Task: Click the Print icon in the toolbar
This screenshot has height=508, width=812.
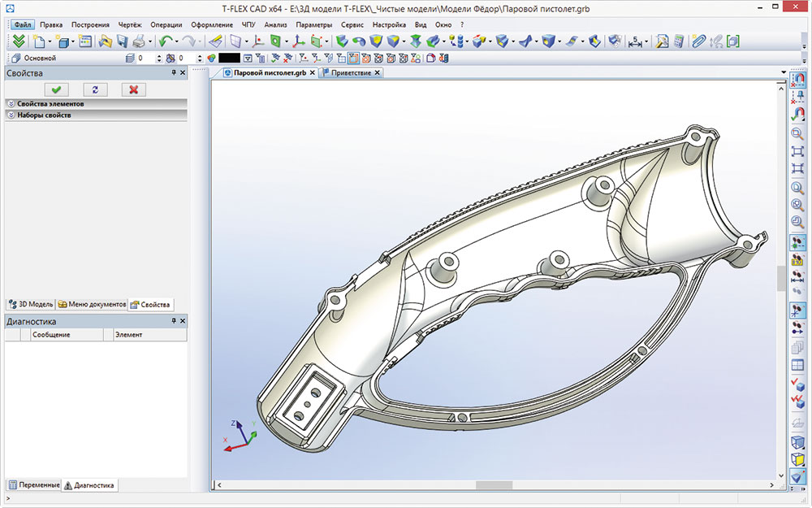Action: click(139, 41)
